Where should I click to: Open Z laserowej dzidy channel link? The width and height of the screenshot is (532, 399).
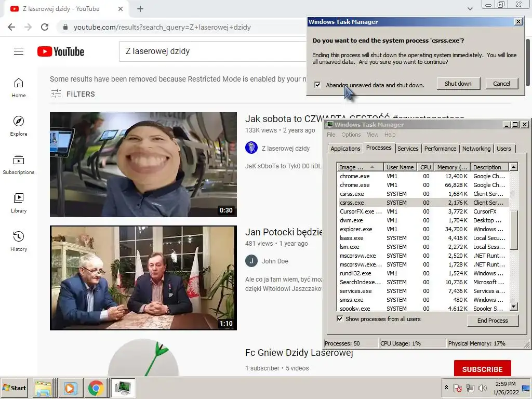point(286,148)
